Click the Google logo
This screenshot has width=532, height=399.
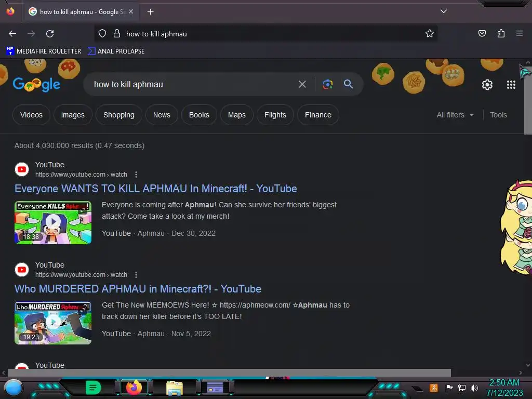(x=37, y=84)
